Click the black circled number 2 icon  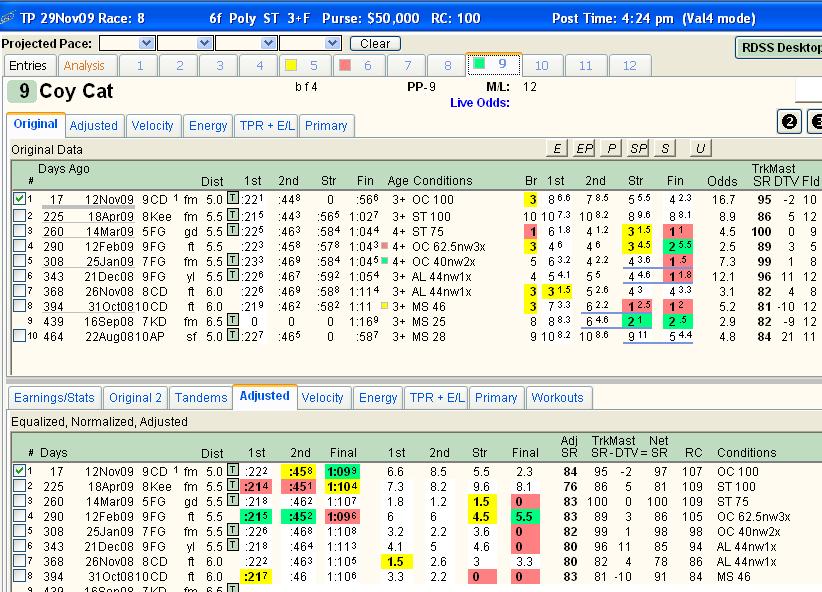pyautogui.click(x=789, y=122)
